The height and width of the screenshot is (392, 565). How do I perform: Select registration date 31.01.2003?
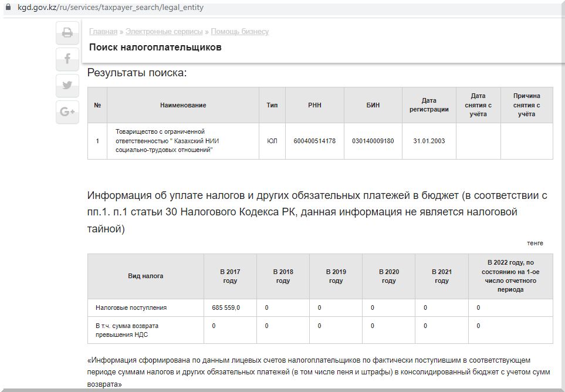429,141
